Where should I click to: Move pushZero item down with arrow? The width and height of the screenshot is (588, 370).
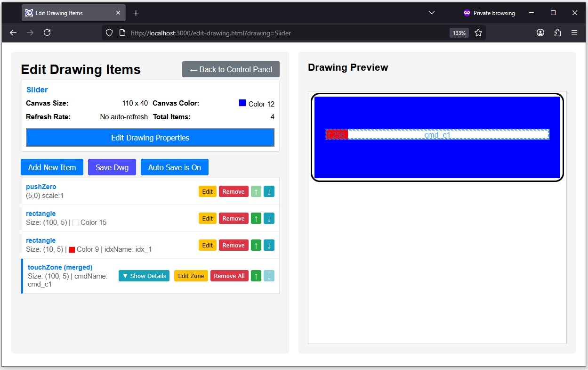point(269,192)
